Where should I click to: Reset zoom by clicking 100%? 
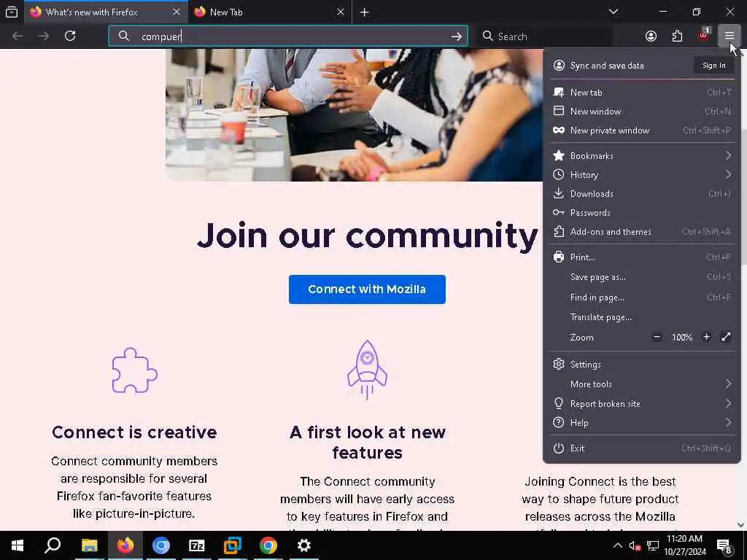[682, 337]
